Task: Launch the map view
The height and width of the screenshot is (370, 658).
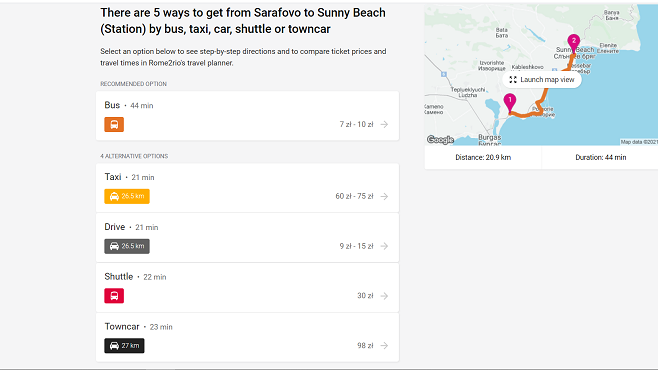Action: click(x=542, y=80)
